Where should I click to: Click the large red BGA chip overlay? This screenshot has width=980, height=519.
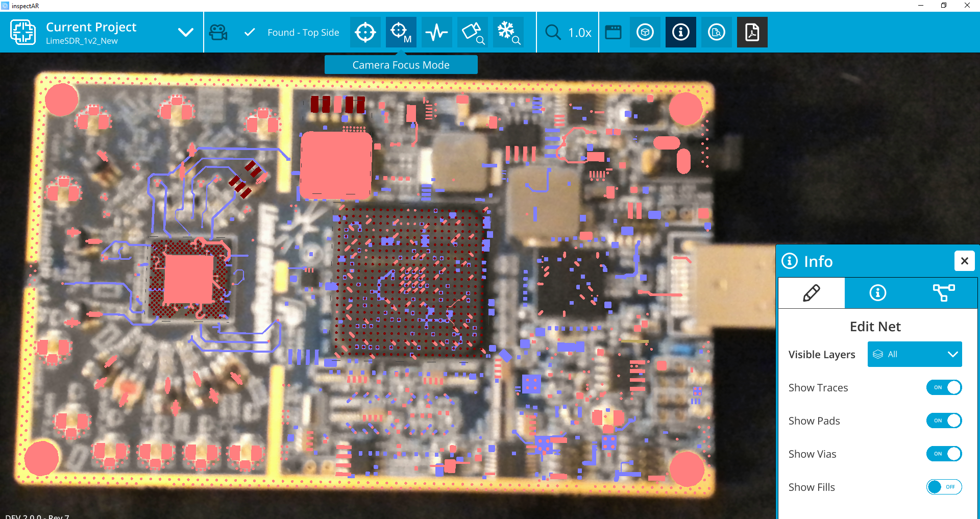point(336,165)
